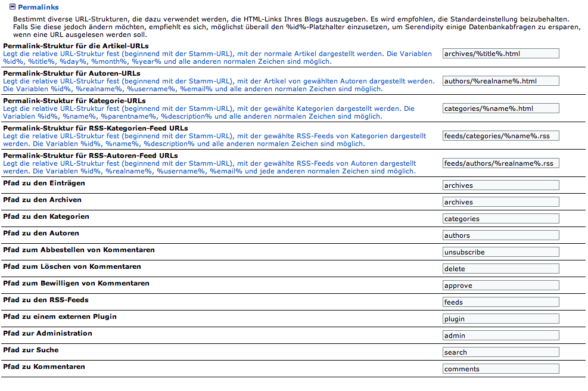
Task: Edit the Artikel-URLs permalink structure field
Action: point(500,54)
